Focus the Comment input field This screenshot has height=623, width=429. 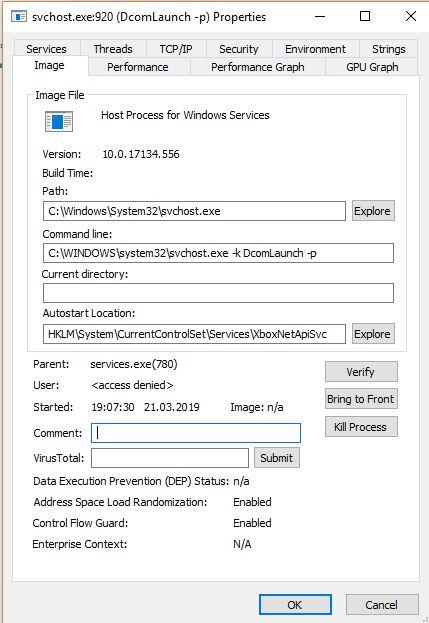196,433
